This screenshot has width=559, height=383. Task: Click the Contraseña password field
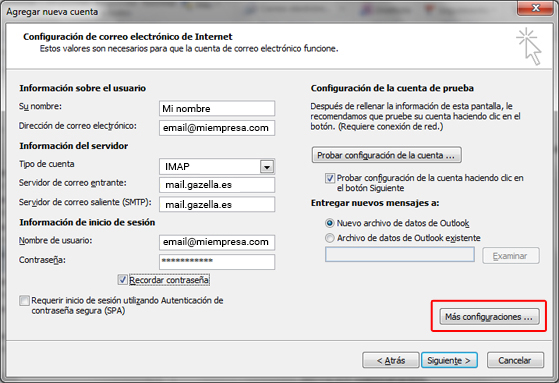[217, 261]
